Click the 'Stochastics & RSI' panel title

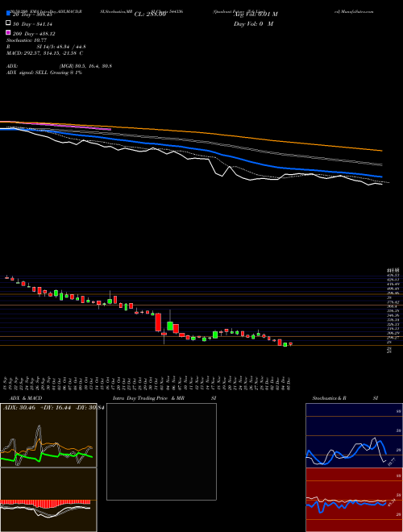[x=345, y=398]
